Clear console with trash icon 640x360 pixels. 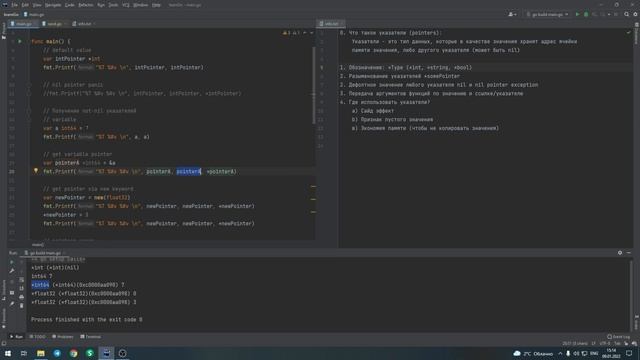click(x=22, y=305)
